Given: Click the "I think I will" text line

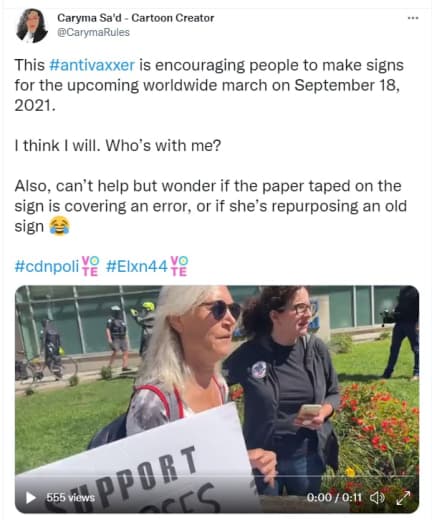Looking at the screenshot, I should point(118,146).
